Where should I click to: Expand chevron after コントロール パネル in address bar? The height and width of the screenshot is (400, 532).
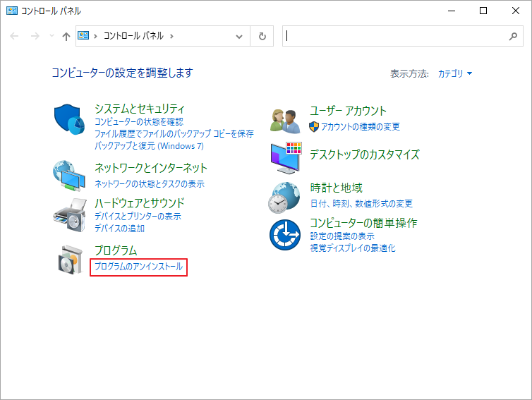point(171,36)
